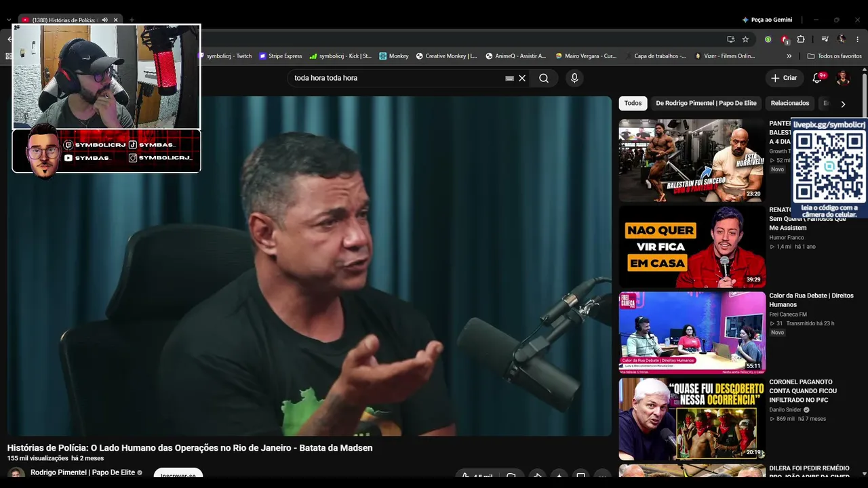
Task: Click the Criar button
Action: click(784, 78)
